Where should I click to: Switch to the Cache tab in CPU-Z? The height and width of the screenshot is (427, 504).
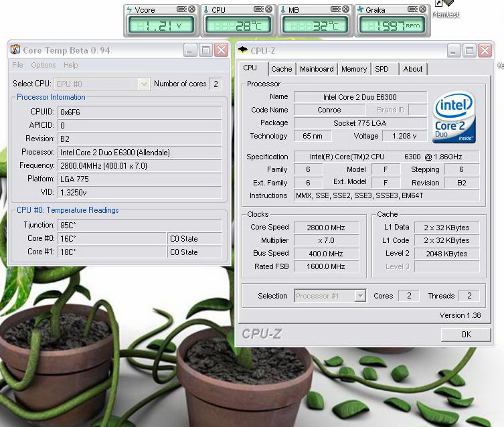click(x=282, y=69)
